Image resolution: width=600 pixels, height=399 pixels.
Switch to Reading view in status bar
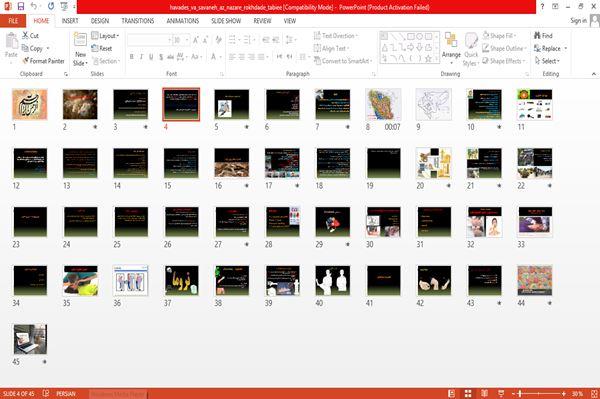coord(484,393)
